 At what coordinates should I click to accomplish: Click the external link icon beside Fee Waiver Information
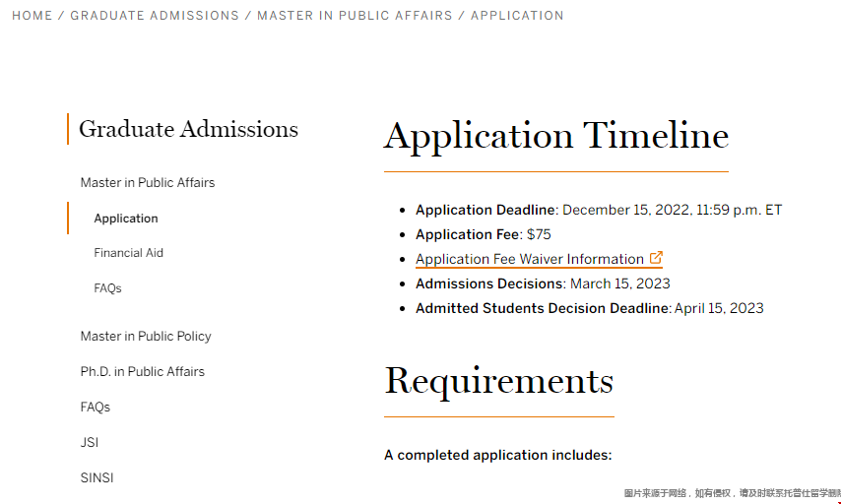(656, 259)
